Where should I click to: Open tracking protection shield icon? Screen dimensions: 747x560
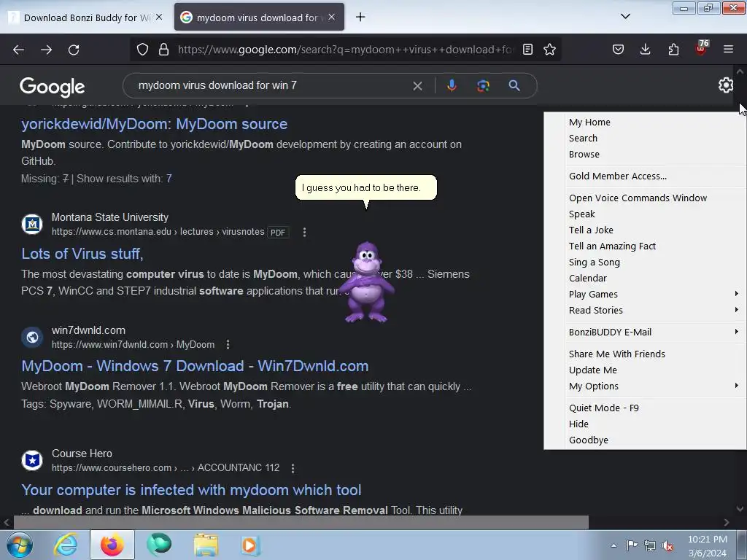coord(142,50)
